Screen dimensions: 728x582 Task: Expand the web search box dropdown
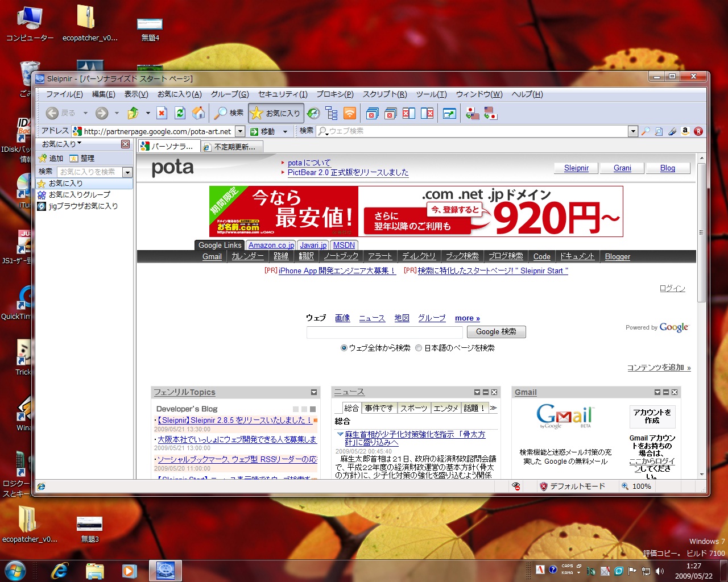click(x=633, y=131)
